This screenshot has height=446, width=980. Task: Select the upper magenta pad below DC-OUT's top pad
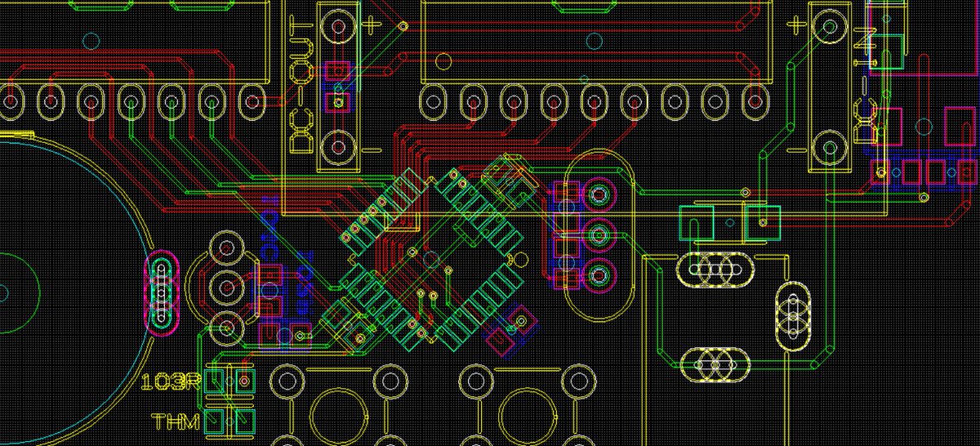click(x=337, y=71)
